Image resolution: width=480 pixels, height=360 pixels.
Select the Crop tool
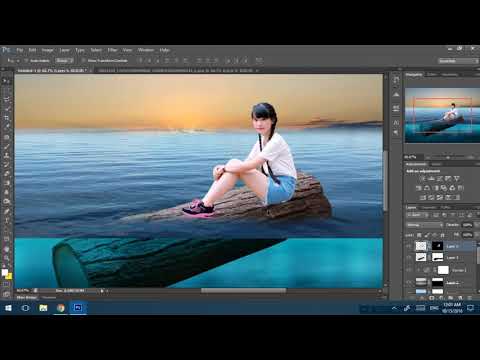[x=6, y=118]
